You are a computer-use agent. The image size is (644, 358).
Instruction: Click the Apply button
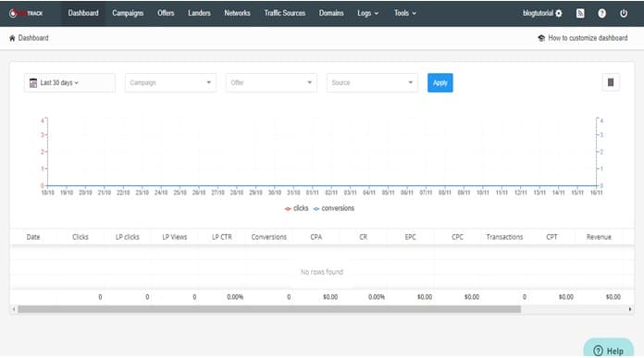pyautogui.click(x=440, y=83)
